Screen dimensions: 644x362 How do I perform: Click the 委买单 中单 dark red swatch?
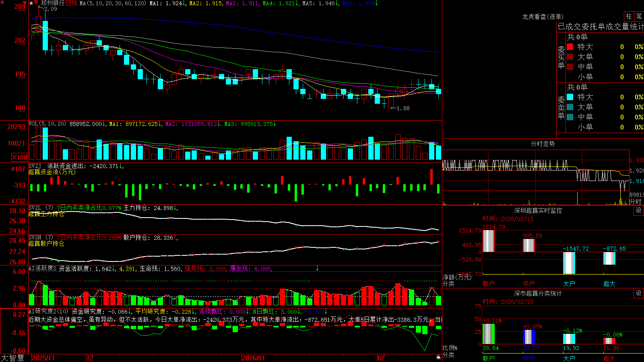pyautogui.click(x=570, y=67)
